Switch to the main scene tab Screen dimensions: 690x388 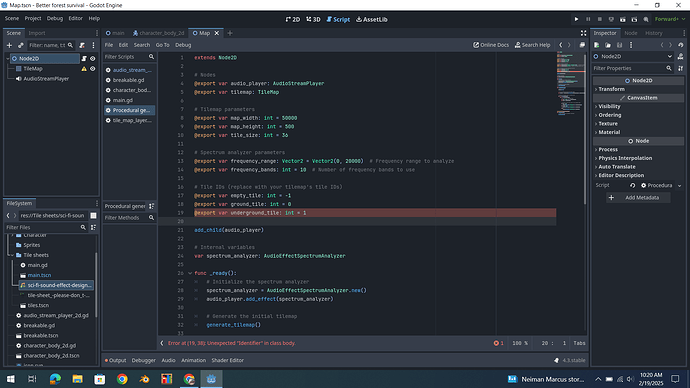[x=115, y=33]
